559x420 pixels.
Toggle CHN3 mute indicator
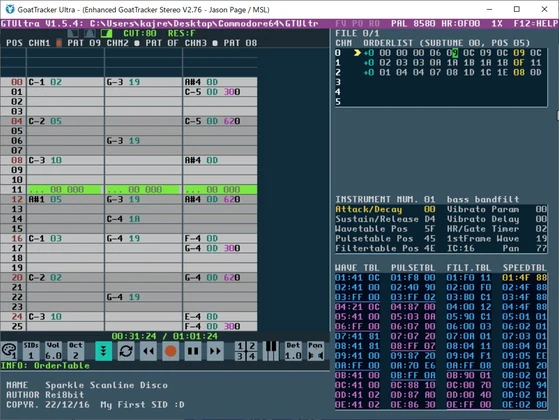215,43
